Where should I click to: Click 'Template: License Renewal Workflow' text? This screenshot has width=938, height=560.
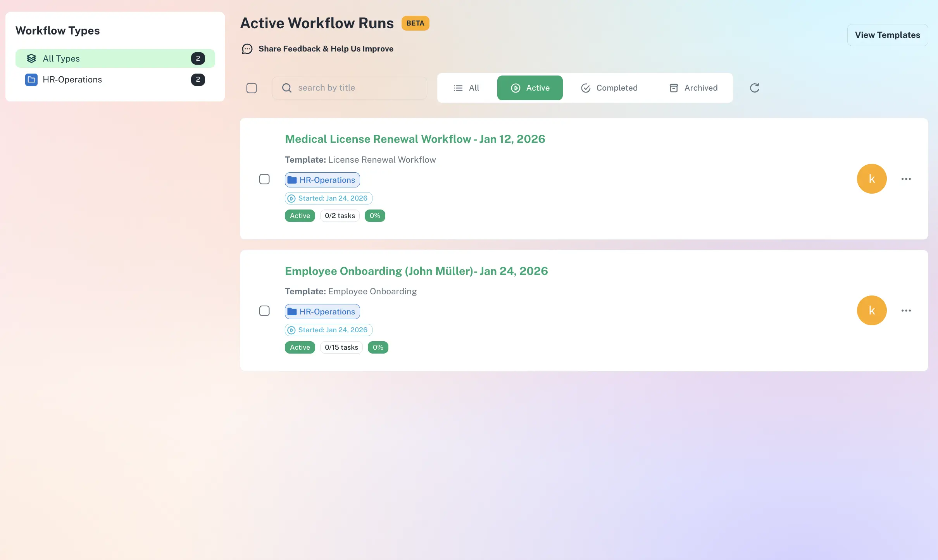360,160
